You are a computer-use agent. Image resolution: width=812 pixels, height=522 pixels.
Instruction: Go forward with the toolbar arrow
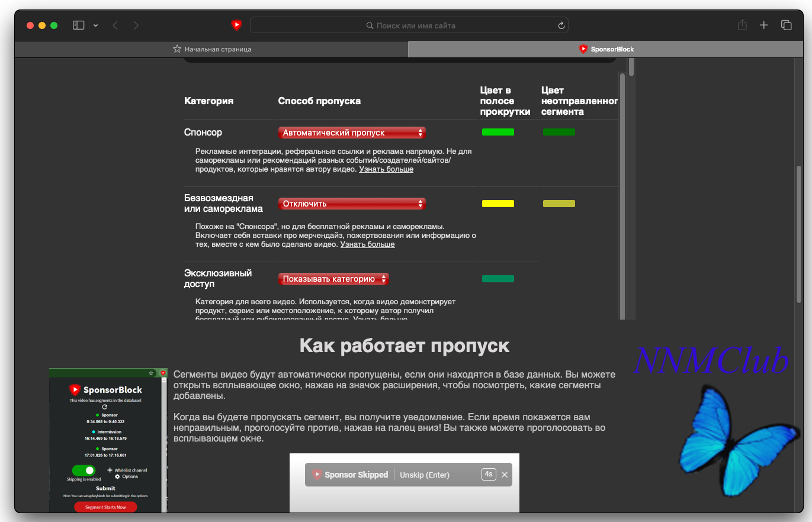tap(136, 25)
